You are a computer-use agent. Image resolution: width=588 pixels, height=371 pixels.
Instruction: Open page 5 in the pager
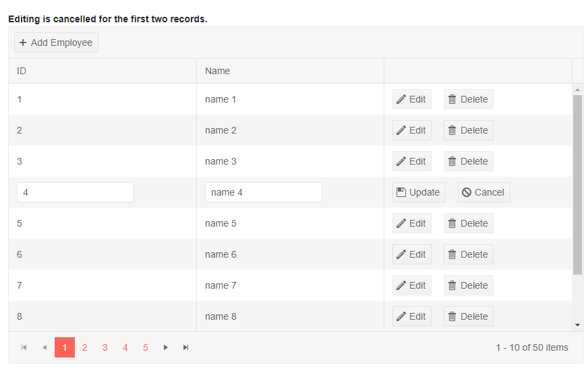146,347
